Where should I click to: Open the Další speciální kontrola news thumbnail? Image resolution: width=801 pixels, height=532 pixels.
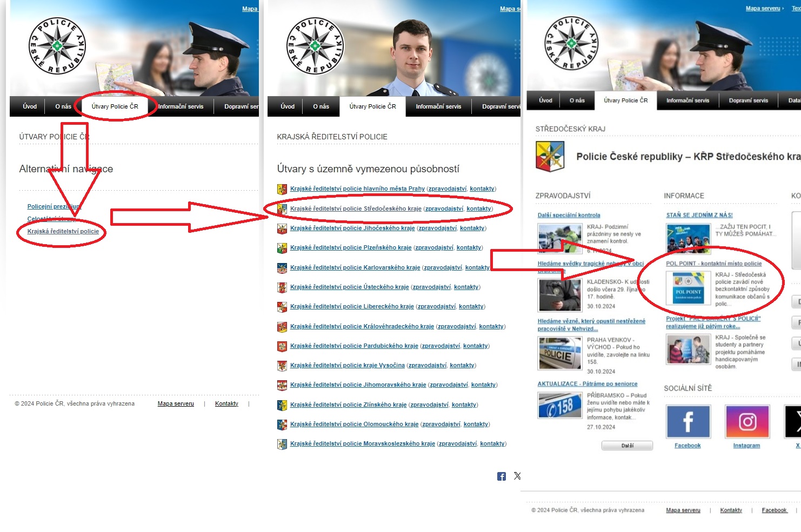(x=560, y=238)
